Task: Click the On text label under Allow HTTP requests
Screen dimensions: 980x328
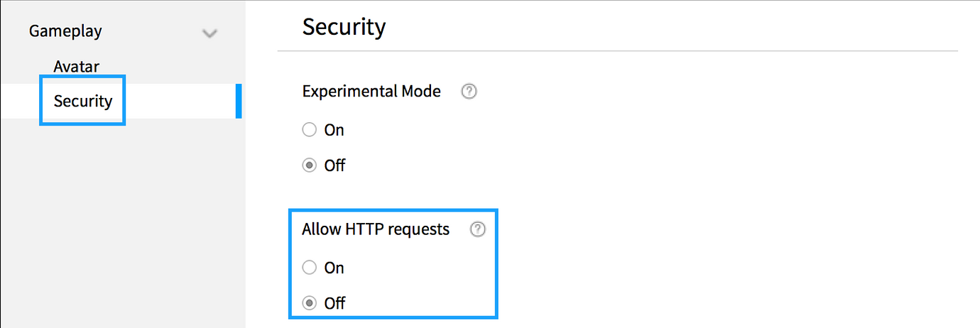Action: coord(334,268)
